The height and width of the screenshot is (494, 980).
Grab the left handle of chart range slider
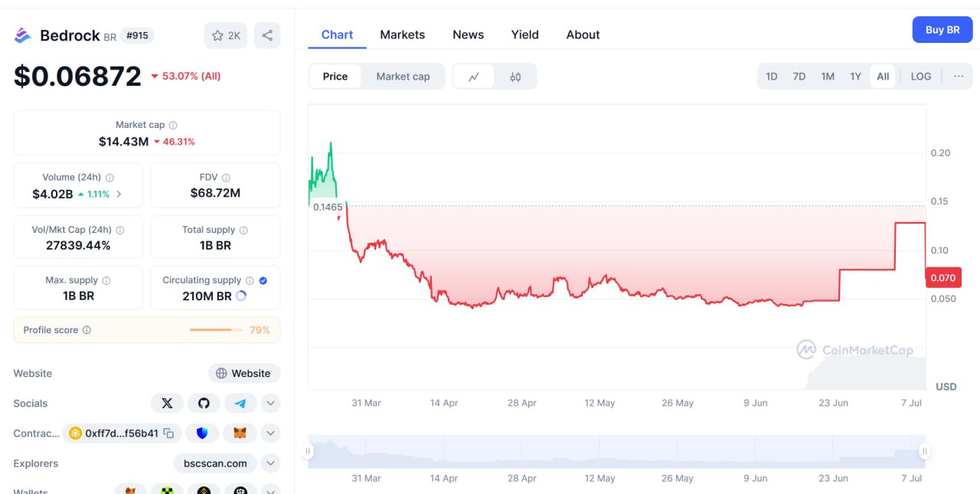point(309,451)
